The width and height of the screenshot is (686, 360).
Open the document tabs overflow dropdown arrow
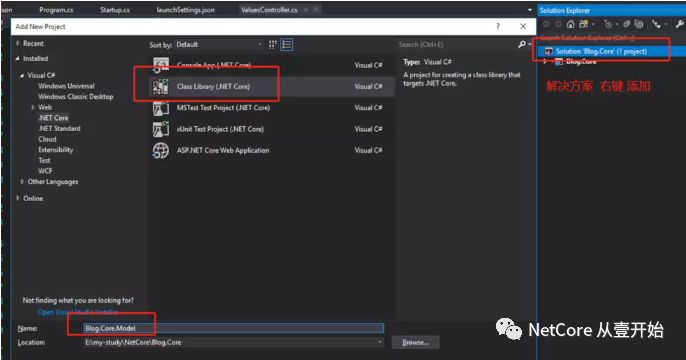(529, 10)
